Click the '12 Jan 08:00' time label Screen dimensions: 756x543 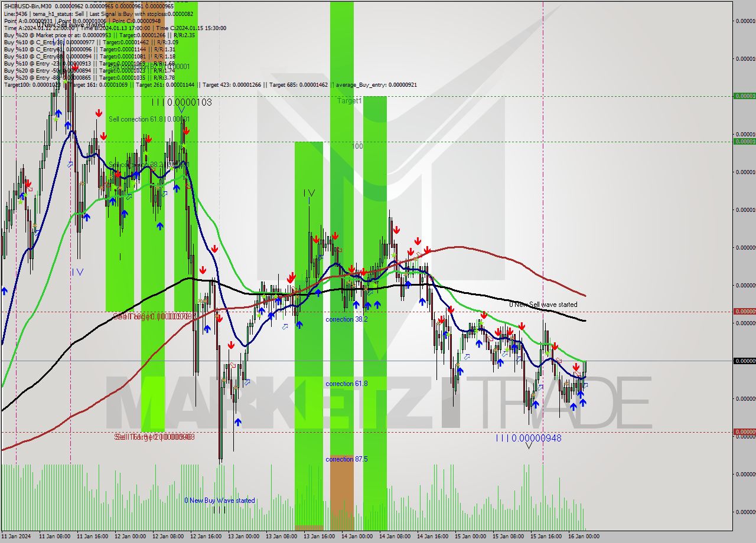pos(168,537)
